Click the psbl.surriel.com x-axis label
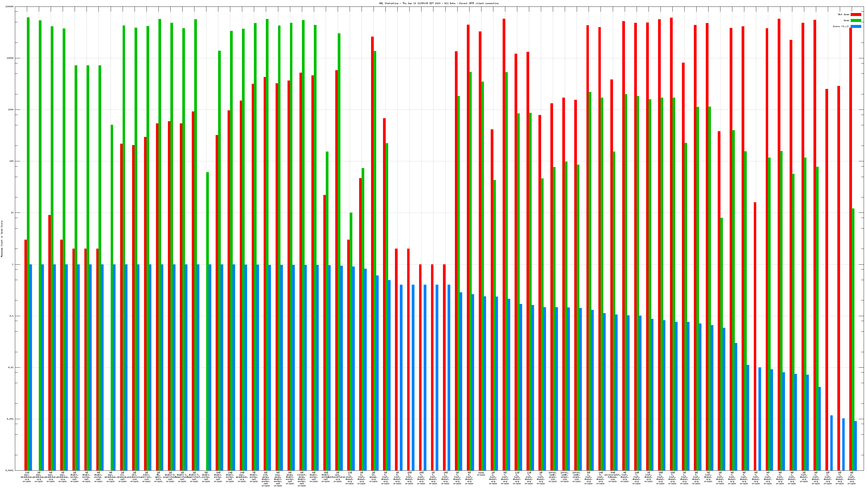868x488 pixels. point(146,477)
